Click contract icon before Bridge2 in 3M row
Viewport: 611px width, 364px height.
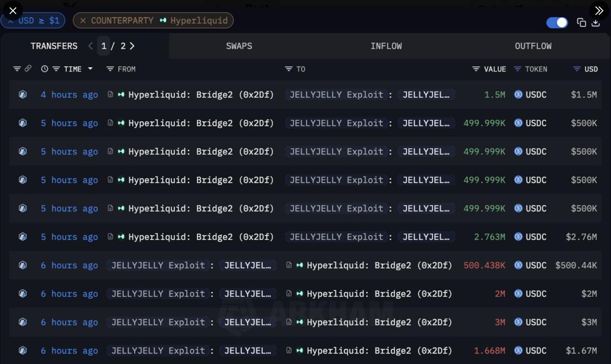point(289,322)
